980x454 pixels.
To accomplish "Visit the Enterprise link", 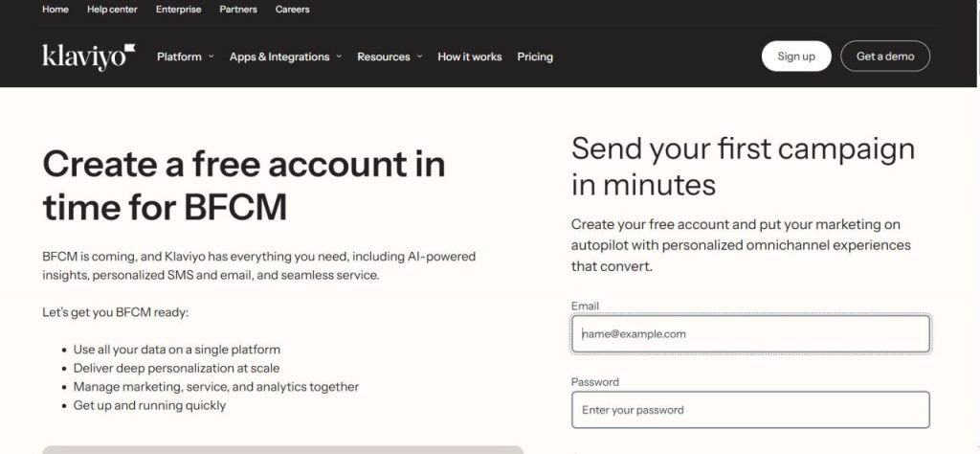I will click(x=178, y=10).
